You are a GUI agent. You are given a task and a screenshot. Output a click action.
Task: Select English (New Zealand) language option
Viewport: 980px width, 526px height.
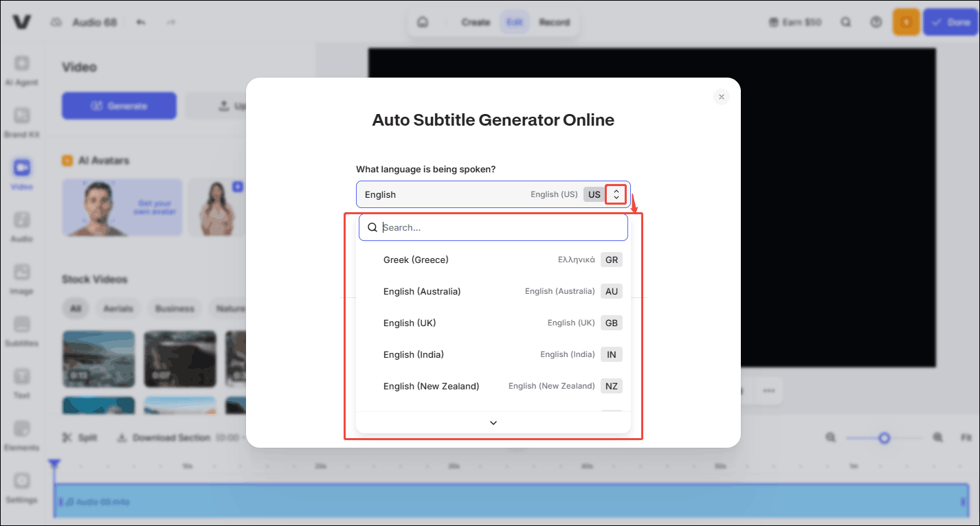point(493,386)
